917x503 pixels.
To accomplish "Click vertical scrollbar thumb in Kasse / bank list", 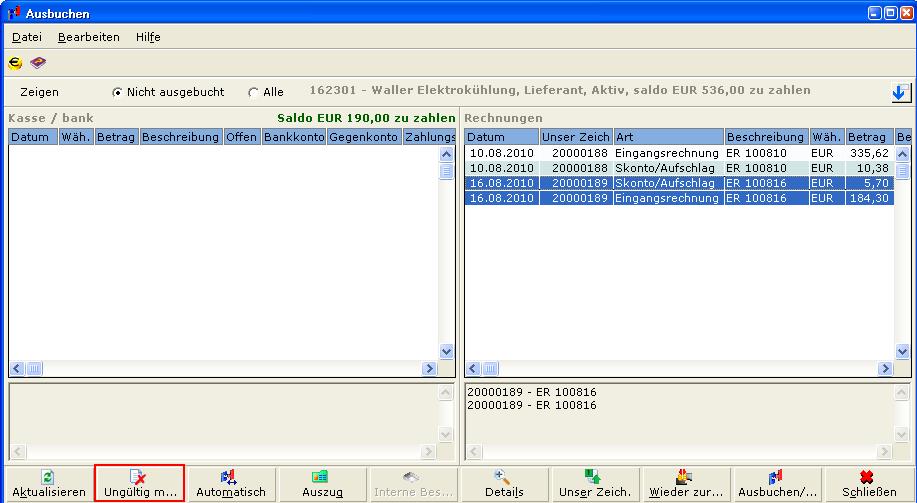I will 446,171.
